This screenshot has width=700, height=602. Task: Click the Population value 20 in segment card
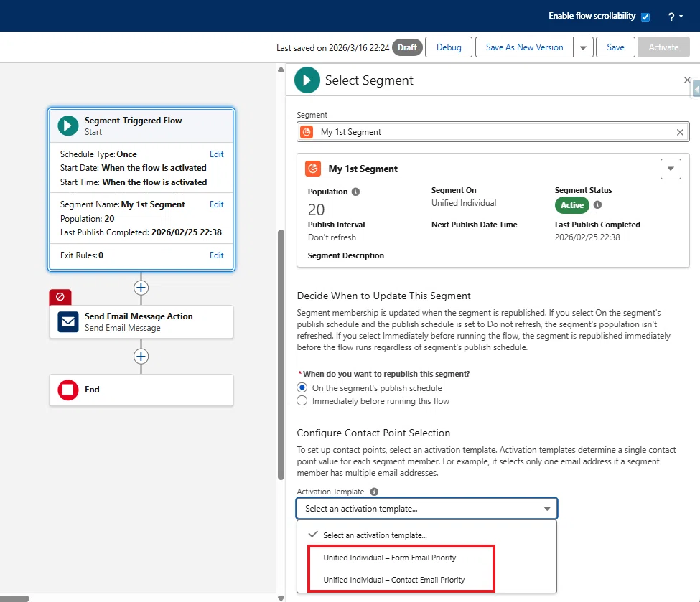(x=316, y=210)
